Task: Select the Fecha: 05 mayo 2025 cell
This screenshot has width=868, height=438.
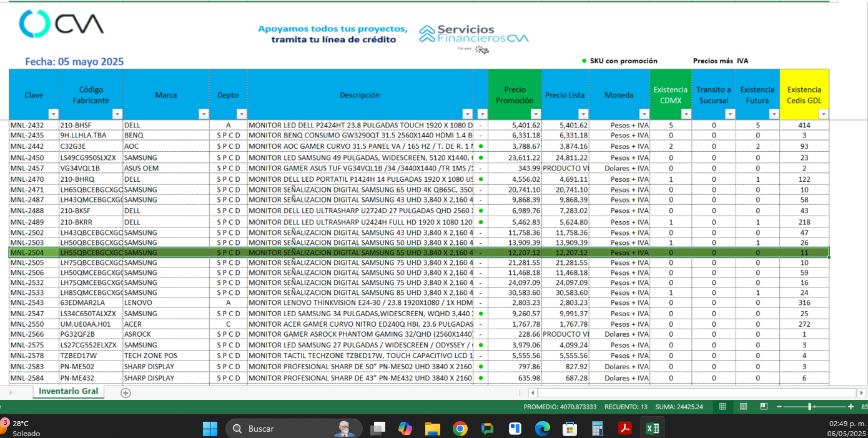Action: pos(74,62)
